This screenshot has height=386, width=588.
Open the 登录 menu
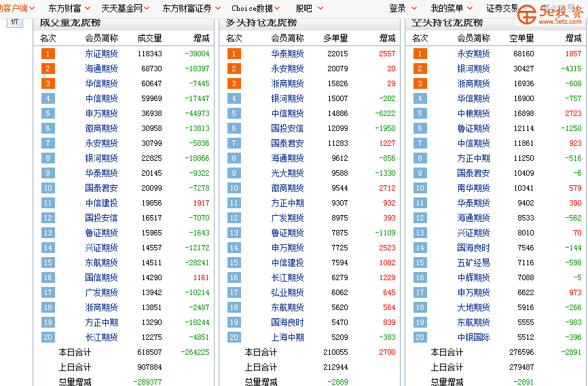(397, 8)
